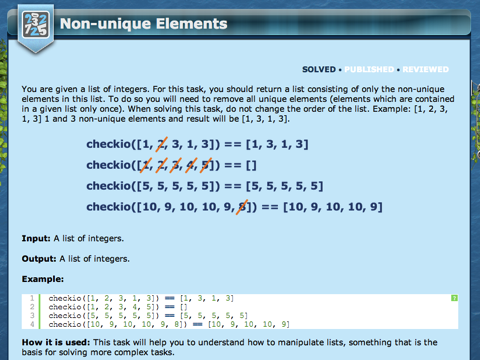
Task: Open the PUBLISHED status link
Action: point(369,69)
